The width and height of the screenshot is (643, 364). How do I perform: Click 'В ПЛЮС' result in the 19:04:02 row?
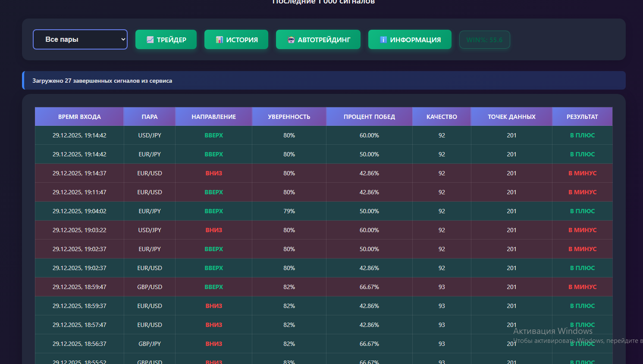tap(582, 211)
